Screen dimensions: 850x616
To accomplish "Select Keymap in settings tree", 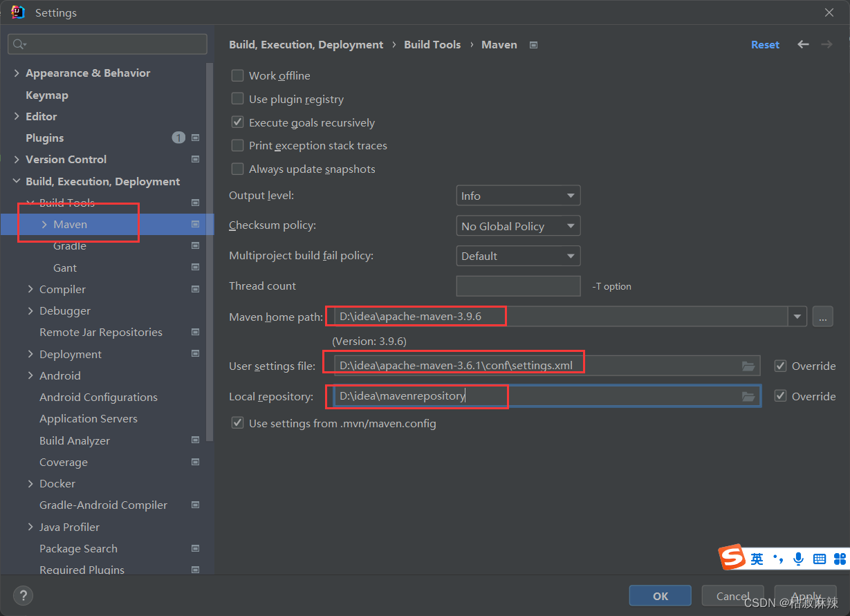I will 47,95.
